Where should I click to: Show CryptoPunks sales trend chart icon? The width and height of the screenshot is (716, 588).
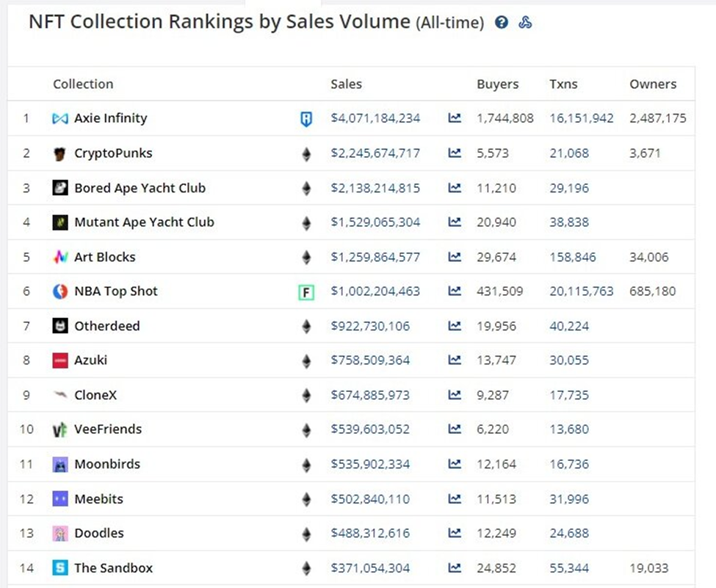(x=455, y=153)
